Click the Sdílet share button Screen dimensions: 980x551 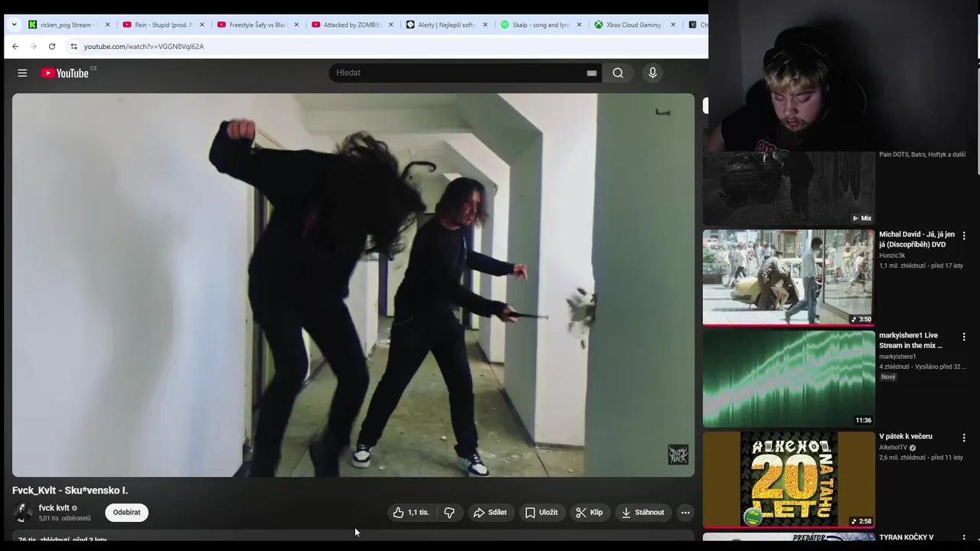[x=490, y=513]
